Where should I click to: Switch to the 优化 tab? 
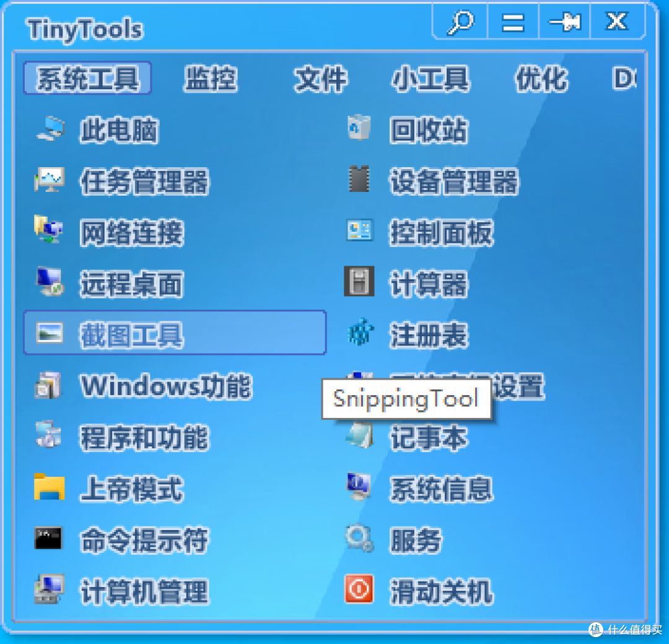tap(541, 79)
